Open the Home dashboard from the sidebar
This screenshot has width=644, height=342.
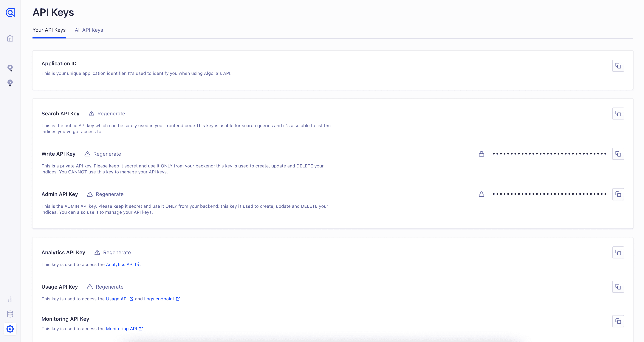10,38
